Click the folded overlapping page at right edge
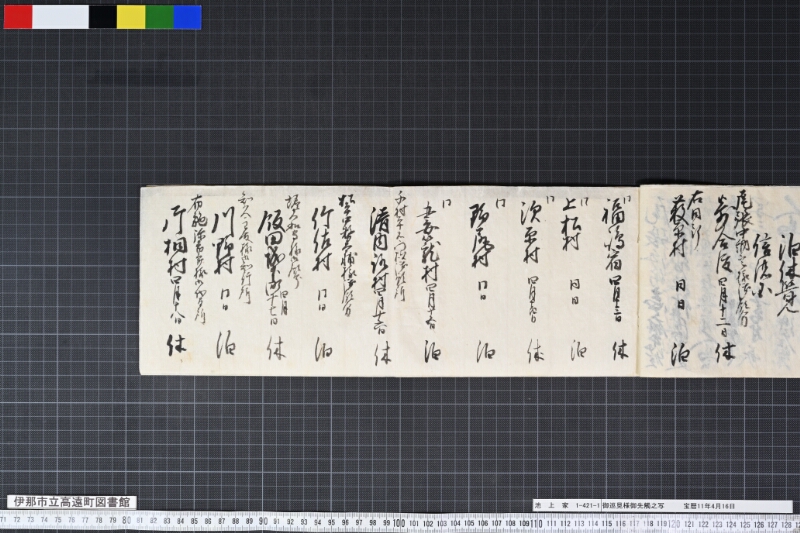The image size is (800, 533). [720, 281]
